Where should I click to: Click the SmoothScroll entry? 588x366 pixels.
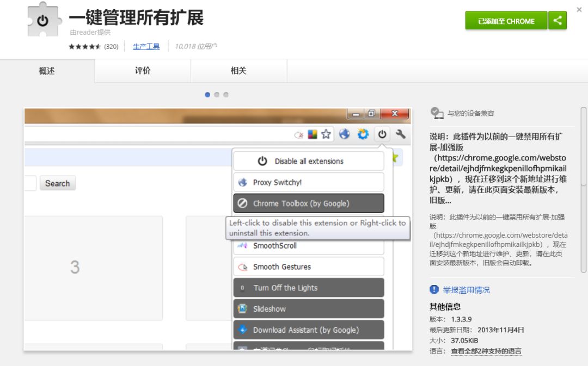click(x=309, y=246)
